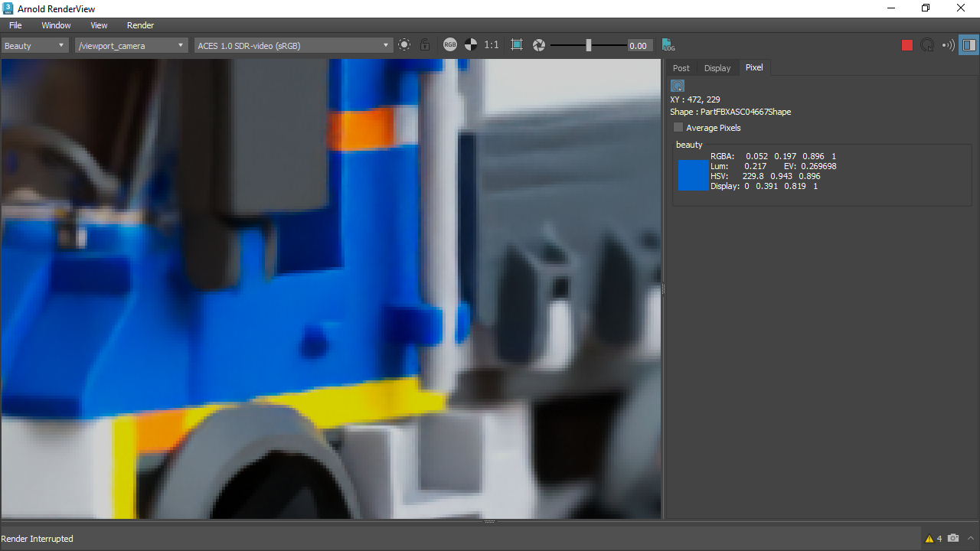Image resolution: width=980 pixels, height=551 pixels.
Task: Click the Lum: 0.217 value
Action: click(x=739, y=166)
